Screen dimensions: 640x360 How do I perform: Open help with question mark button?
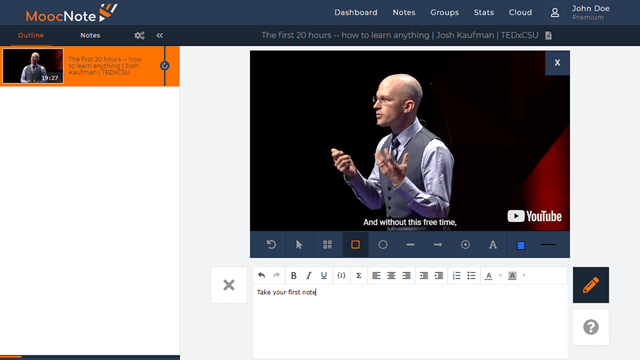(591, 327)
